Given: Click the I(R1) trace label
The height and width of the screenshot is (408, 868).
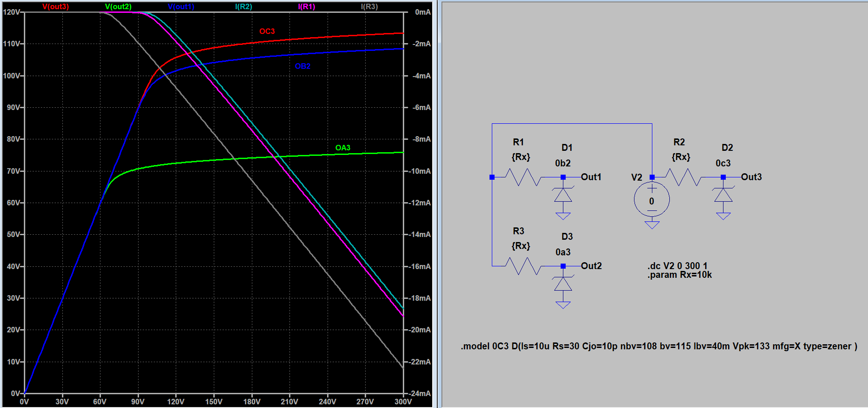Looking at the screenshot, I should coord(306,6).
